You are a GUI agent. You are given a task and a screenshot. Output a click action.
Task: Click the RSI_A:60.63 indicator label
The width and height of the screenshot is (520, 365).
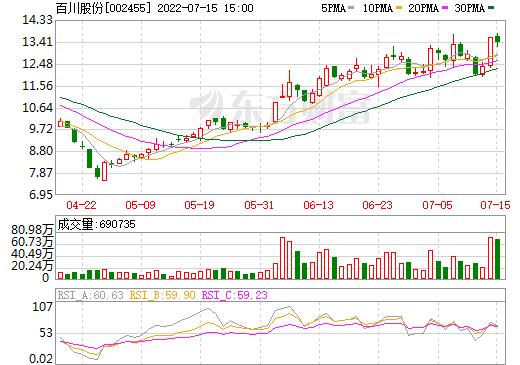90,295
